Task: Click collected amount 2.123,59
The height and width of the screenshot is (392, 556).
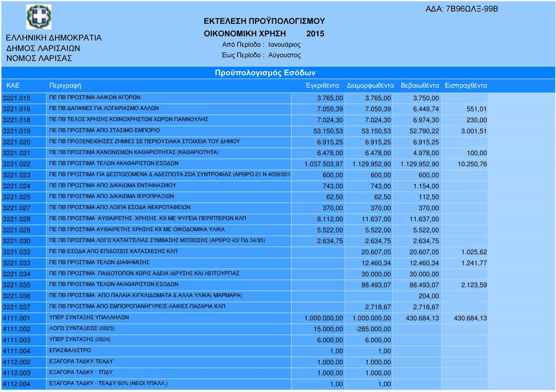Action: coord(474,285)
